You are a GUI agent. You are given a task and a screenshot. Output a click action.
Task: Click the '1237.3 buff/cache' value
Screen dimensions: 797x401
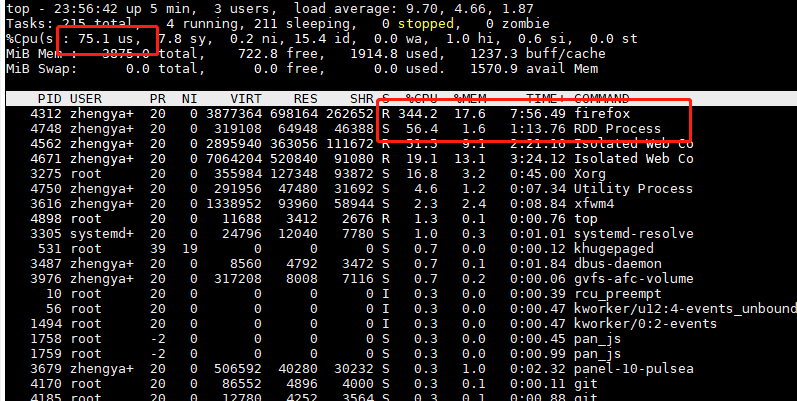point(538,54)
